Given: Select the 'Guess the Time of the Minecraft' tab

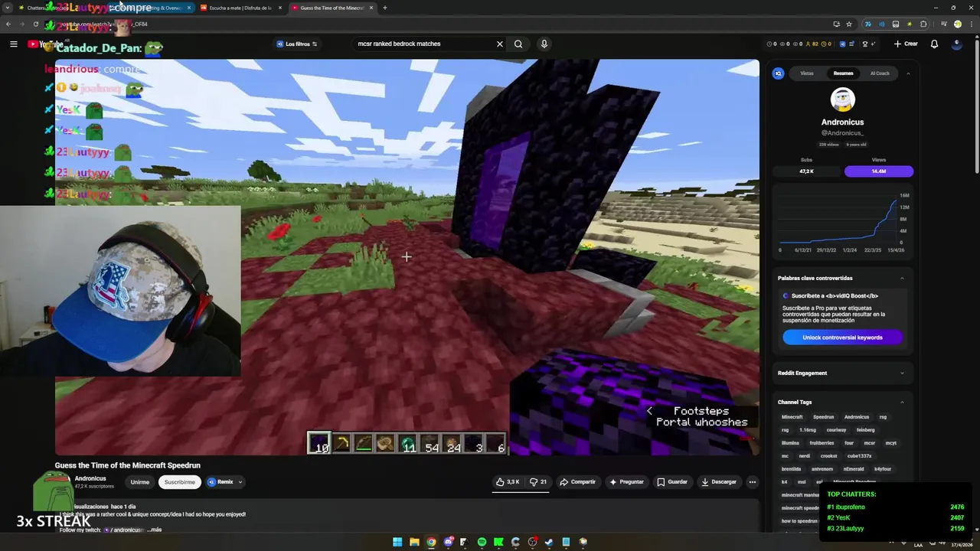Looking at the screenshot, I should (x=331, y=8).
